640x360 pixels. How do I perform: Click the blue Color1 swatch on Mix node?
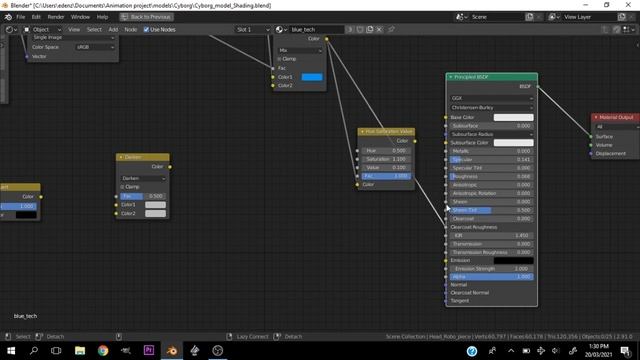(x=312, y=77)
